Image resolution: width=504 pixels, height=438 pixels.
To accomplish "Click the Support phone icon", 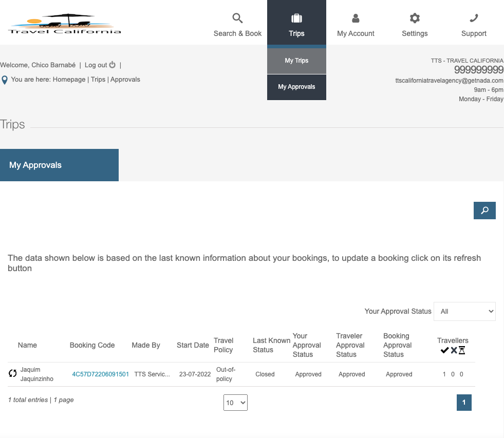I will click(x=474, y=18).
